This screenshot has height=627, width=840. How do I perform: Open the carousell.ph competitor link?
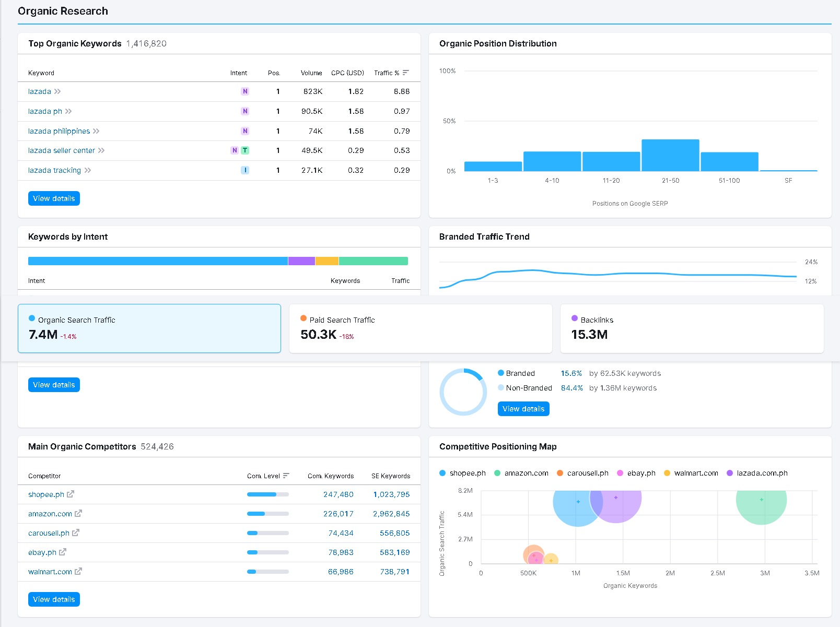coord(49,533)
